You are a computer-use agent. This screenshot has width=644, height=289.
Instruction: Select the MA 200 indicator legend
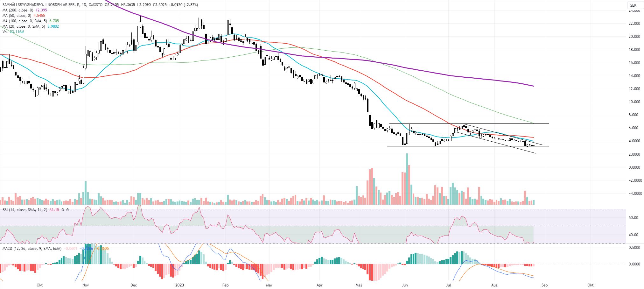pos(18,10)
